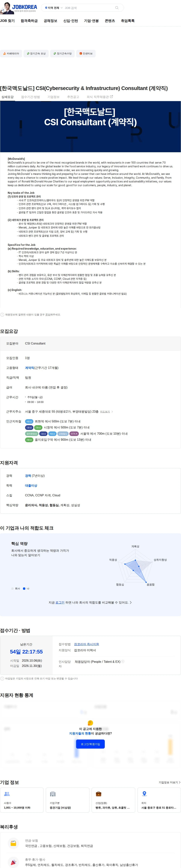Select the 카페테리아 benefit tag
This screenshot has height=868, width=181.
pos(11,54)
